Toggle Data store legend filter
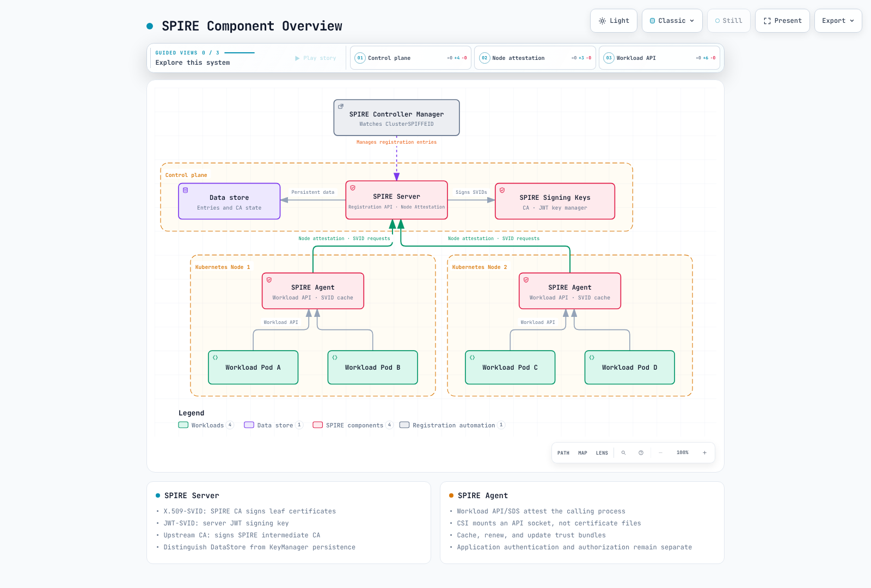 (273, 425)
